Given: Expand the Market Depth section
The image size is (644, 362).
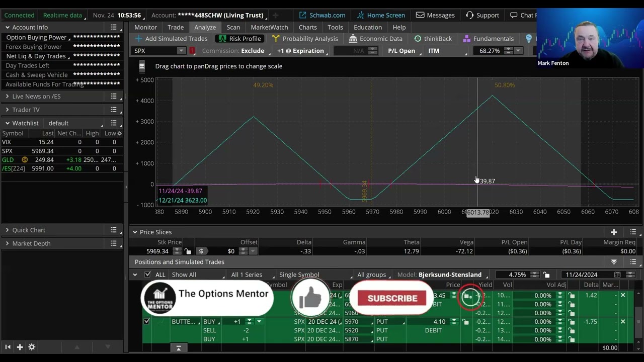Looking at the screenshot, I should [x=7, y=243].
